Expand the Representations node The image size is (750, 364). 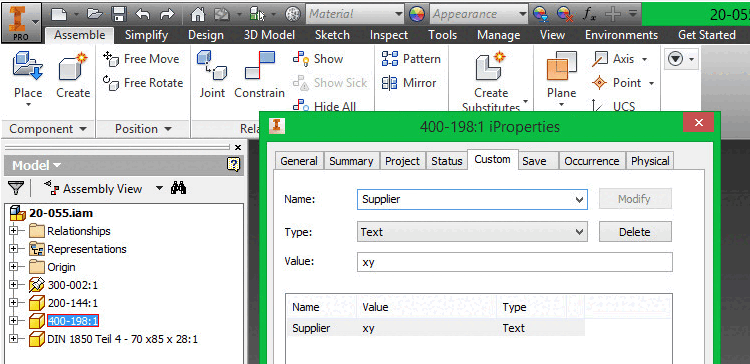[13, 249]
